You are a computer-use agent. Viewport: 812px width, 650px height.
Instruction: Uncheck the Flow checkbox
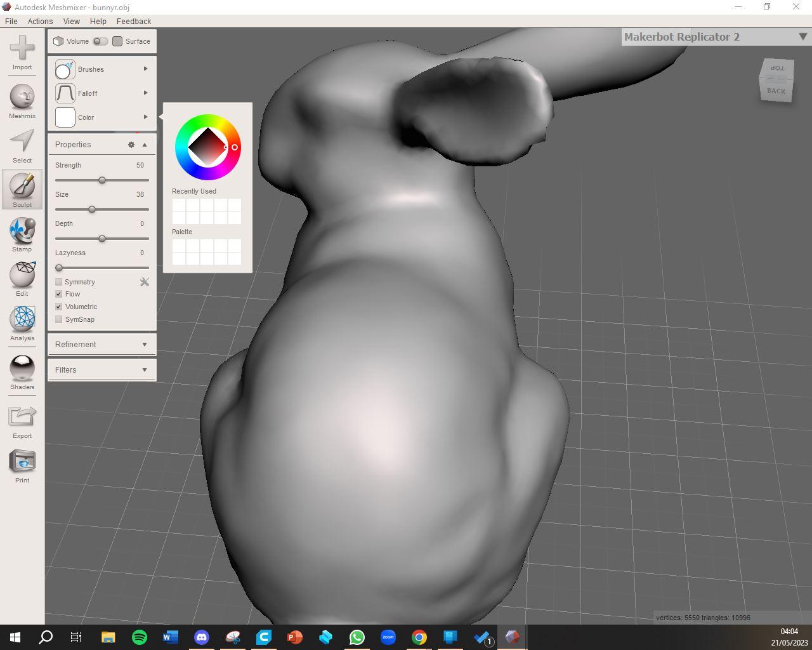click(59, 294)
